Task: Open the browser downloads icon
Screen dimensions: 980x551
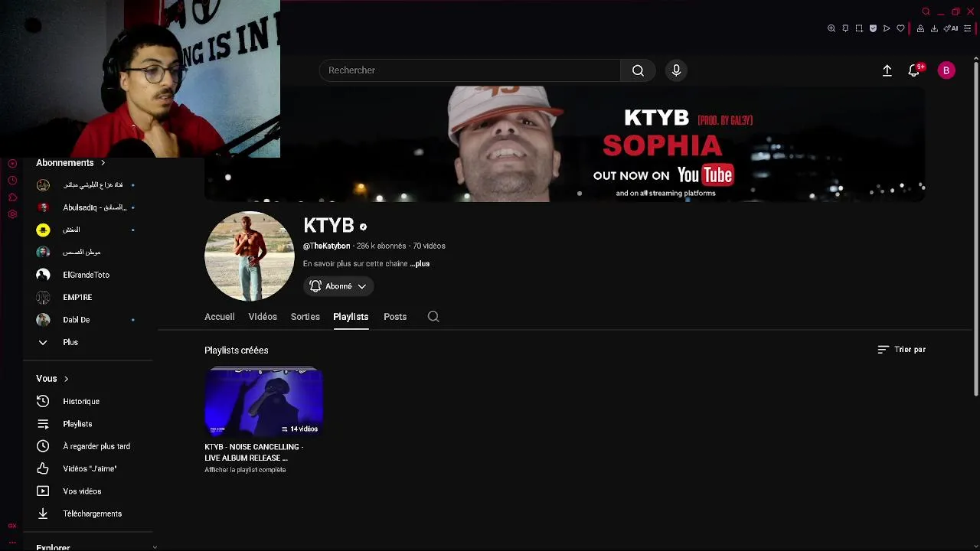Action: tap(934, 28)
